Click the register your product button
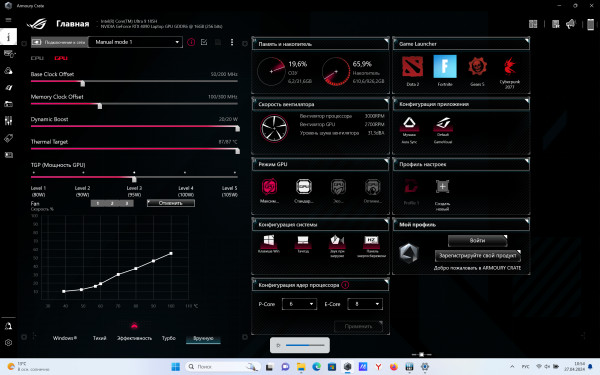This screenshot has width=600, height=375. pos(478,255)
